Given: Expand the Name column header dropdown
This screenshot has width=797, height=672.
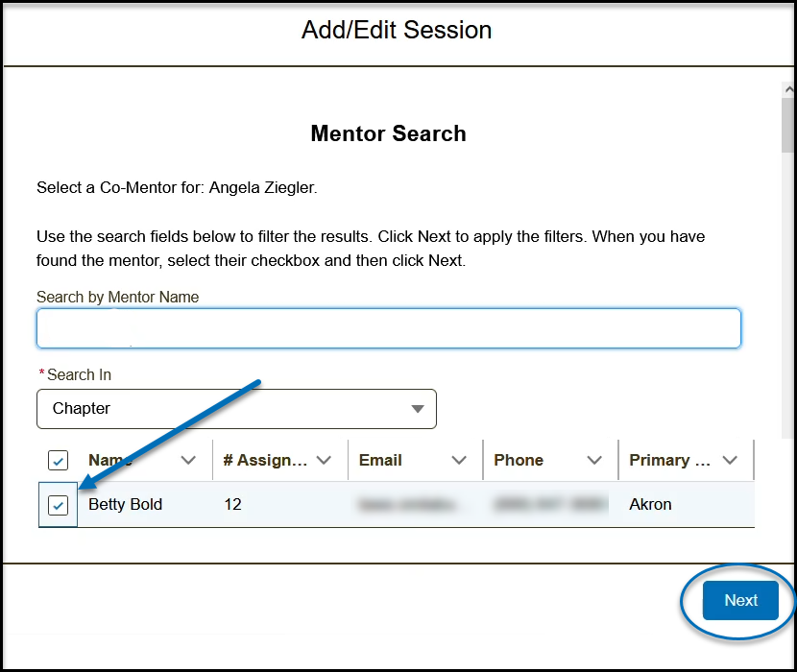Looking at the screenshot, I should click(188, 460).
